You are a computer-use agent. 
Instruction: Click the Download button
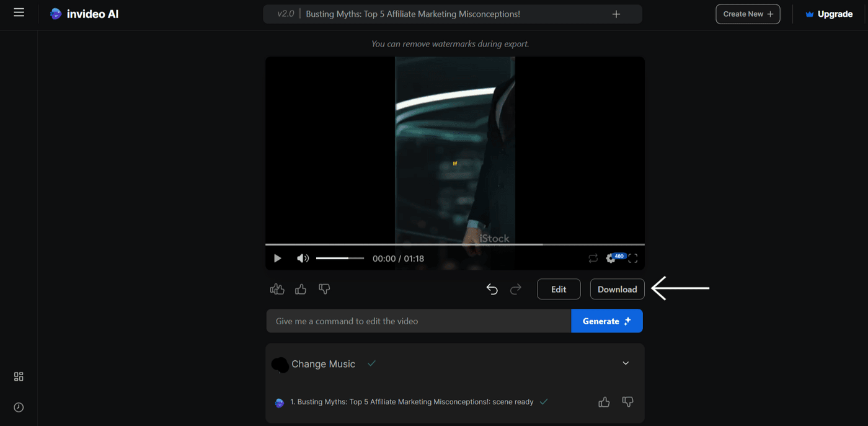[617, 289]
